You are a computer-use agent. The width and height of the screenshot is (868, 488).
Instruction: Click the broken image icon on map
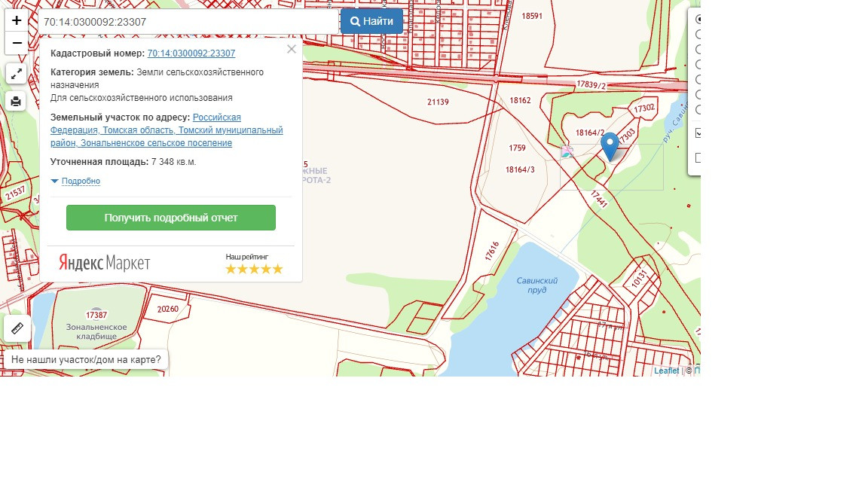[567, 151]
